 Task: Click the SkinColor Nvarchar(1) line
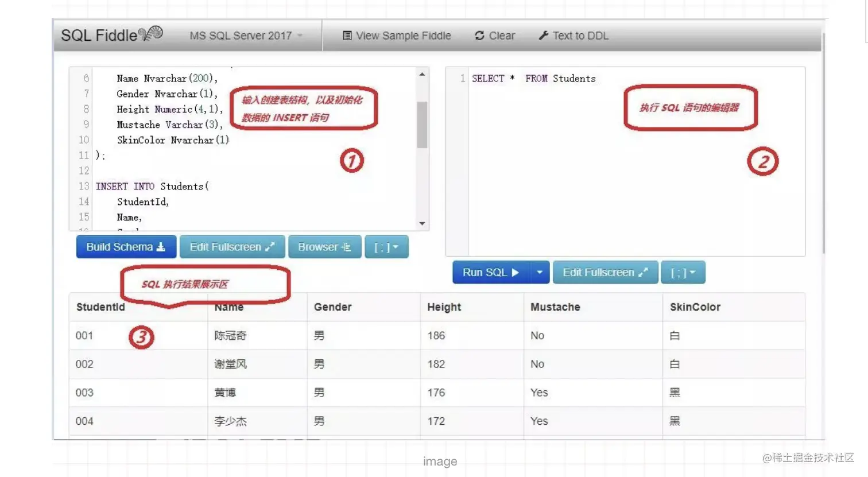pos(173,140)
